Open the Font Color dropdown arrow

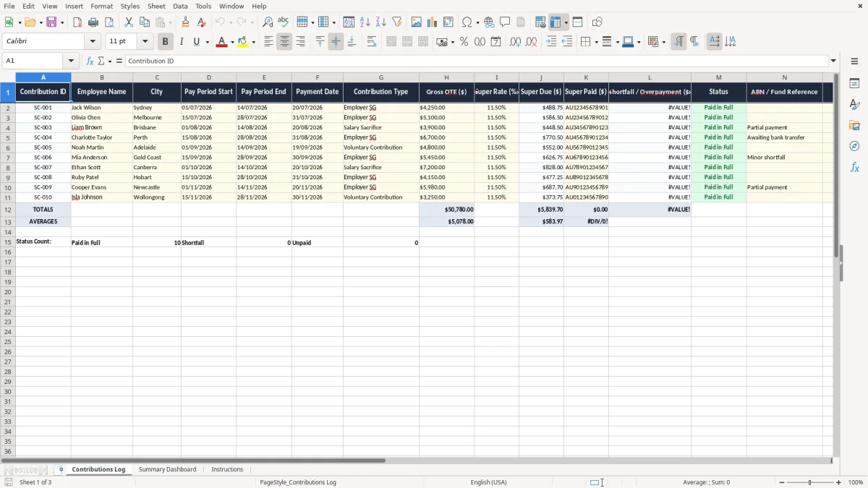tap(231, 42)
